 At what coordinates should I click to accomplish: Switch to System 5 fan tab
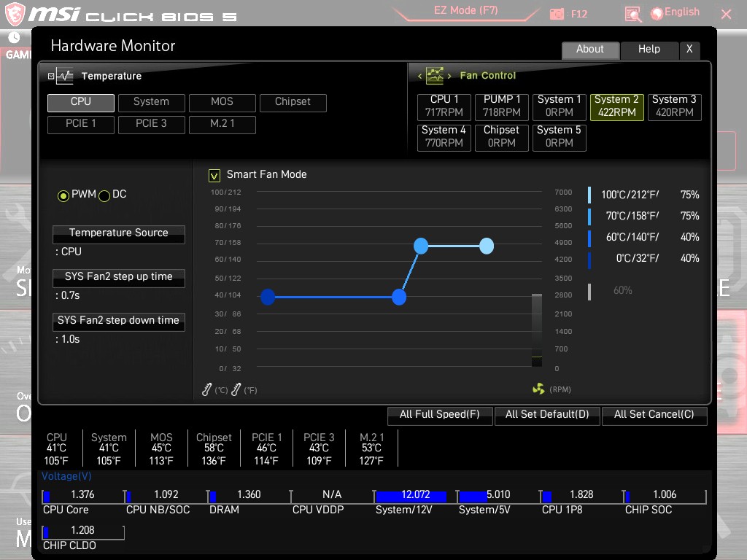pyautogui.click(x=560, y=137)
